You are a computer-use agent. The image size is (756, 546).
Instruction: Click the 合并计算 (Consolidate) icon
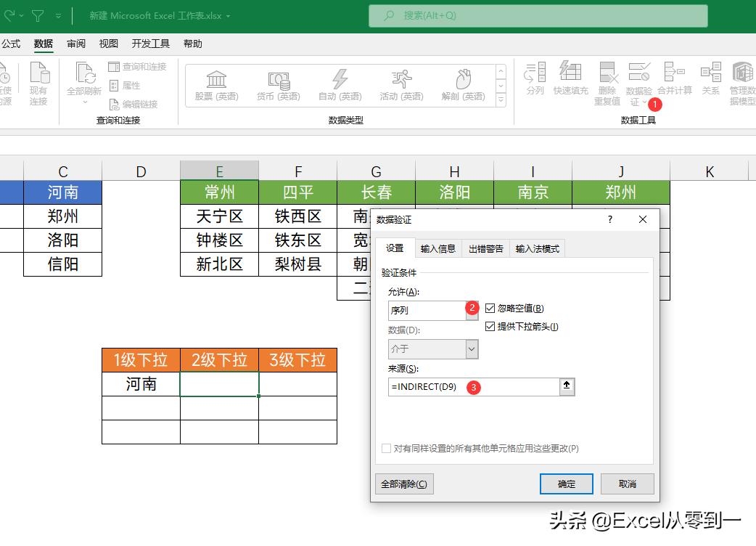(676, 80)
